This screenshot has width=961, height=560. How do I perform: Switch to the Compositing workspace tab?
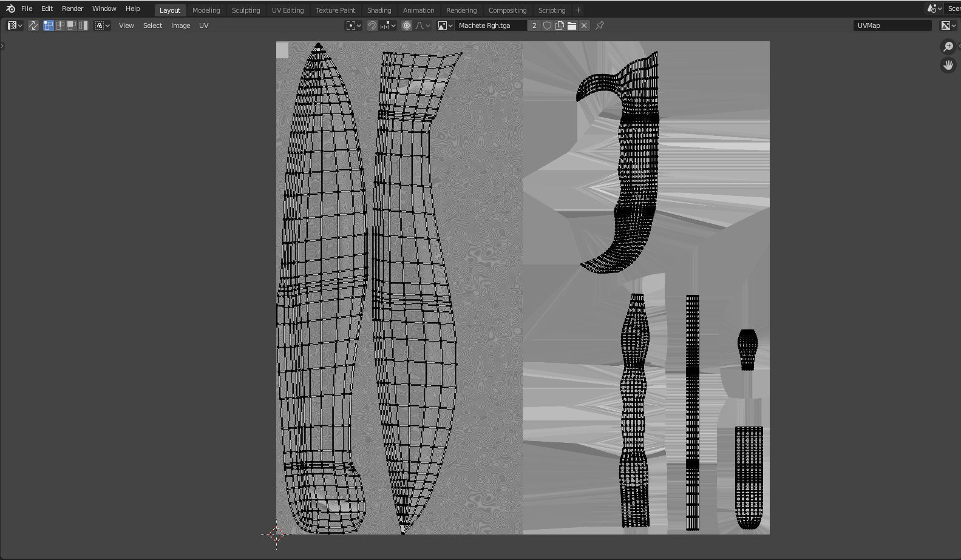[508, 10]
